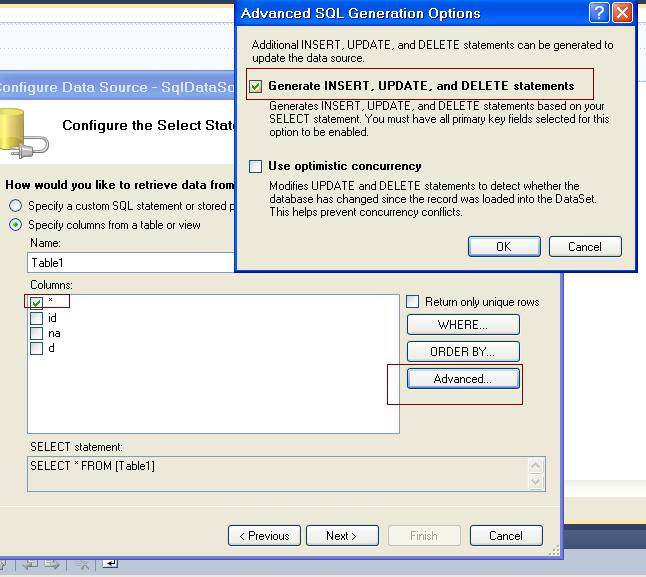
Task: Enable Use optimistic concurrency checkbox
Action: click(x=255, y=166)
